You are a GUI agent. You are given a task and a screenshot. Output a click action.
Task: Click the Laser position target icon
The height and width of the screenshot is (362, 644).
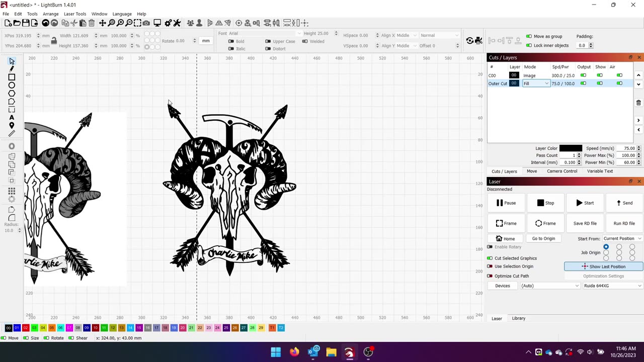point(239,23)
